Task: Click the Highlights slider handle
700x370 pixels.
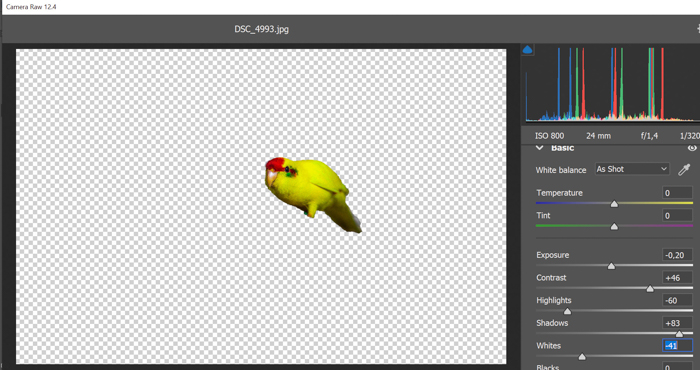Action: pyautogui.click(x=567, y=312)
